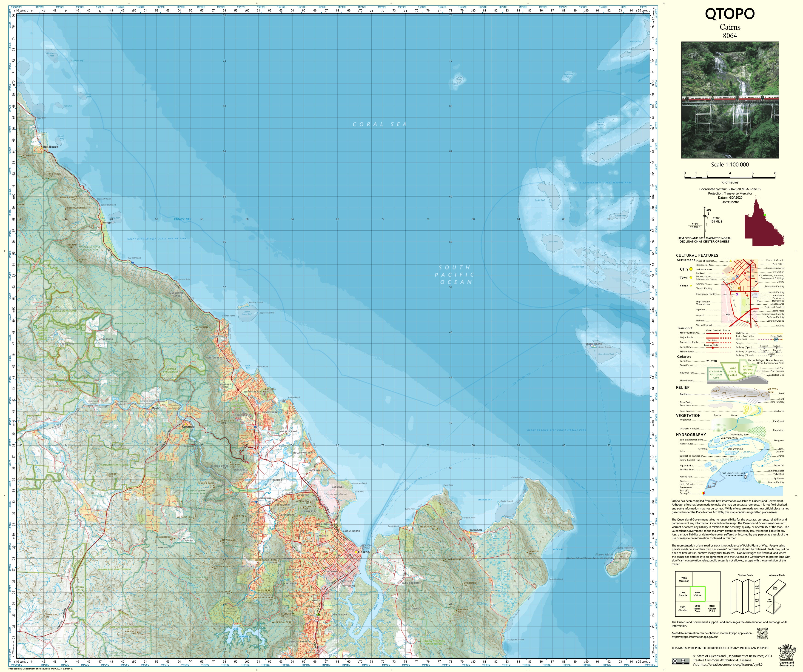
Task: Click the yellow Cairns city marker on map
Action: pos(356,552)
